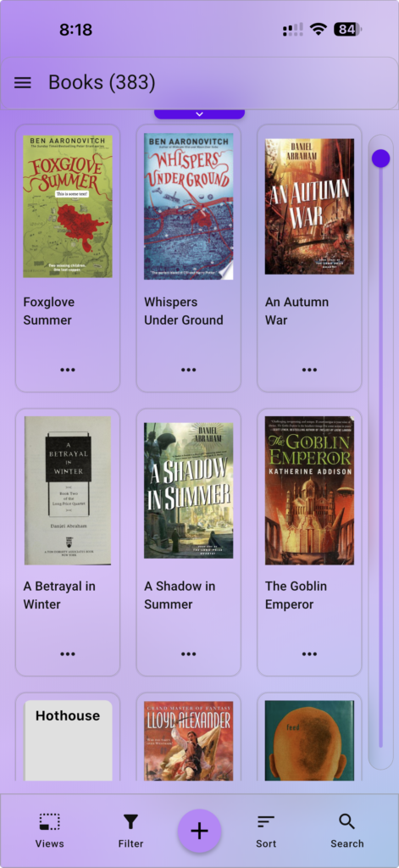Viewport: 399px width, 868px height.
Task: Tap the Views layout icon
Action: pos(49,822)
